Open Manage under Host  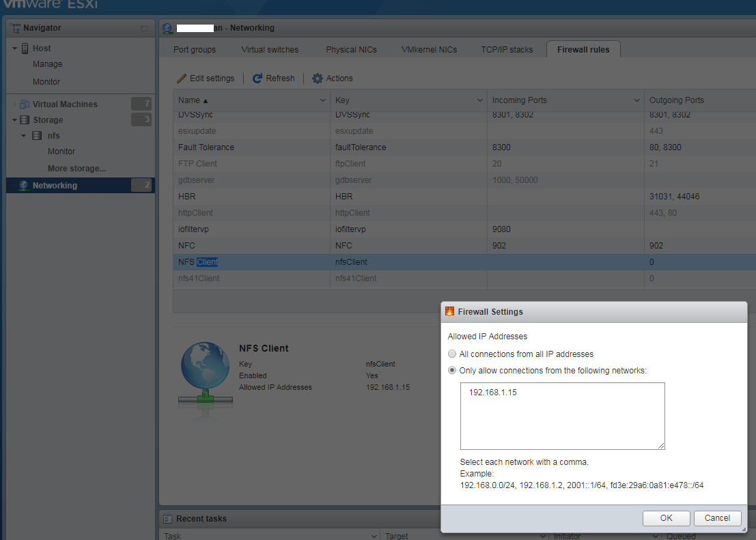[47, 64]
